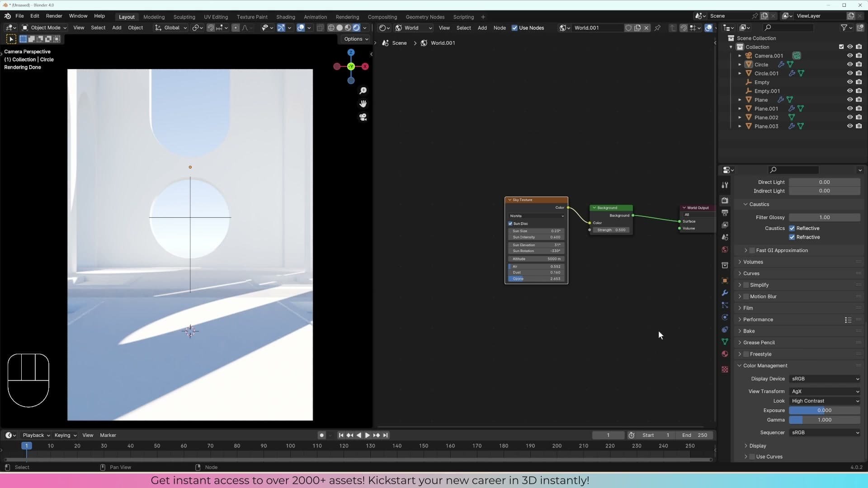The image size is (868, 488).
Task: Unlink the World.001 datablock
Action: click(x=646, y=28)
